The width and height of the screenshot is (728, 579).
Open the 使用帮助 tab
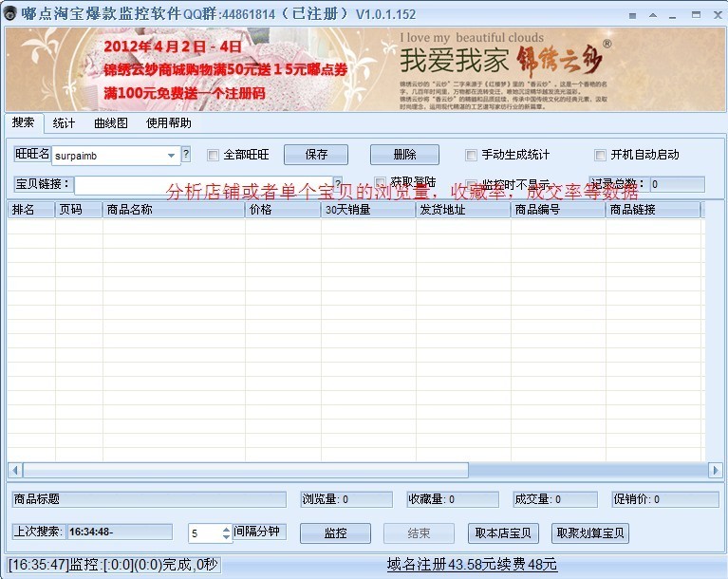pos(169,123)
